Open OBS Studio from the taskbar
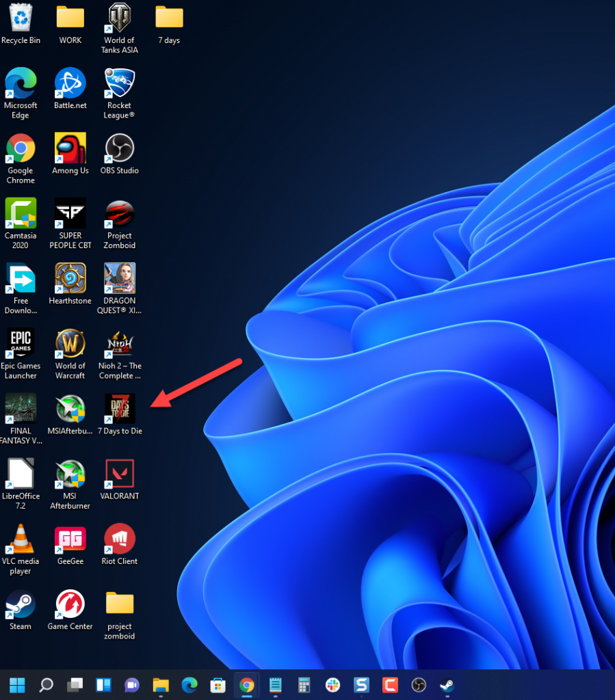This screenshot has width=615, height=700. click(x=419, y=685)
